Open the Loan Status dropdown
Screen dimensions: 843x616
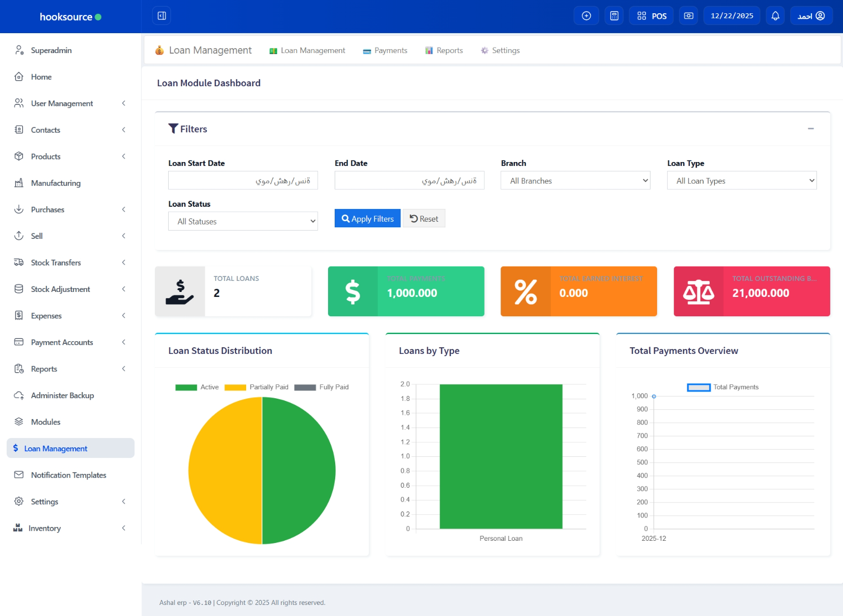pyautogui.click(x=243, y=222)
